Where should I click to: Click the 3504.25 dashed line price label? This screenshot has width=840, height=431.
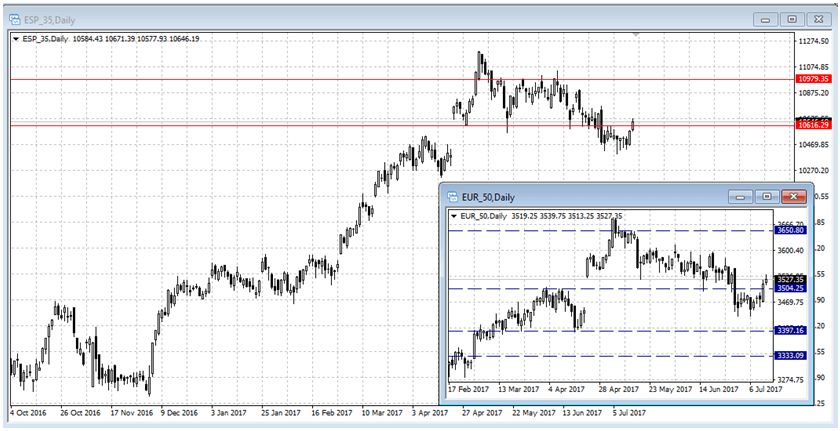(x=789, y=289)
